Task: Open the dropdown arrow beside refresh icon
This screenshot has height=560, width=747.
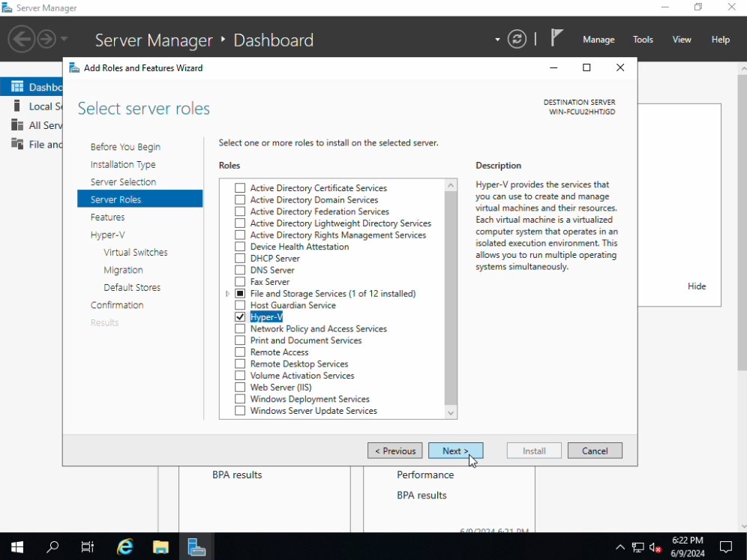Action: tap(497, 40)
